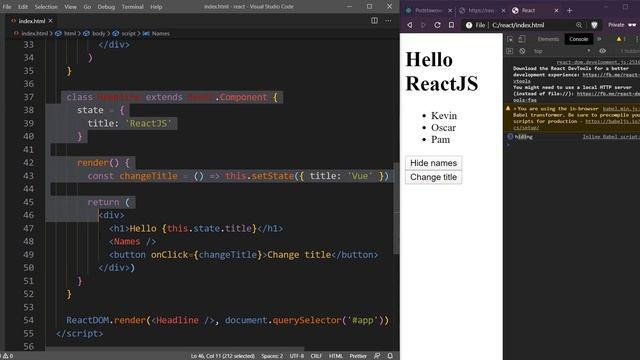The image size is (640, 360).
Task: Open the Terminal menu
Action: click(133, 7)
